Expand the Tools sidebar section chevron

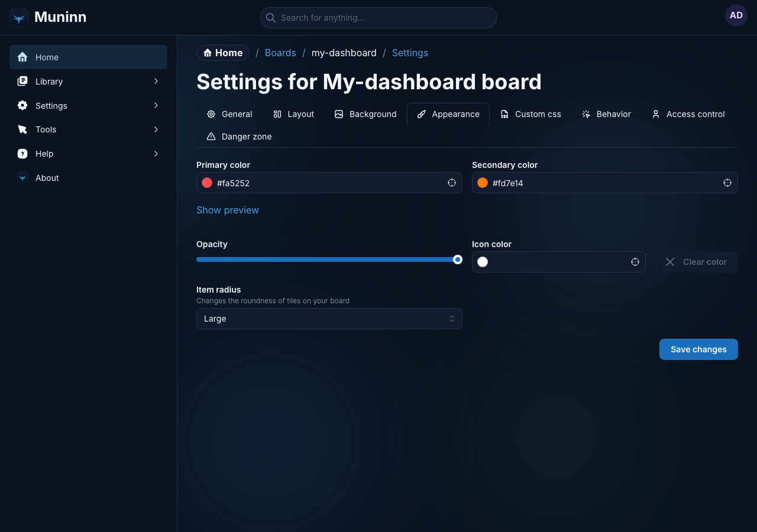pos(156,129)
